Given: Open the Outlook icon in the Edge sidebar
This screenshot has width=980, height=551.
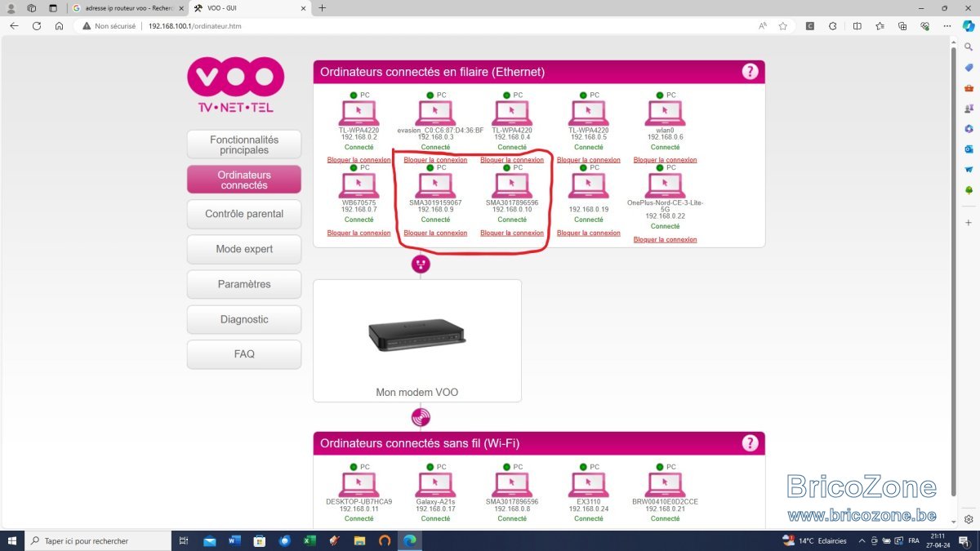Looking at the screenshot, I should tap(969, 149).
